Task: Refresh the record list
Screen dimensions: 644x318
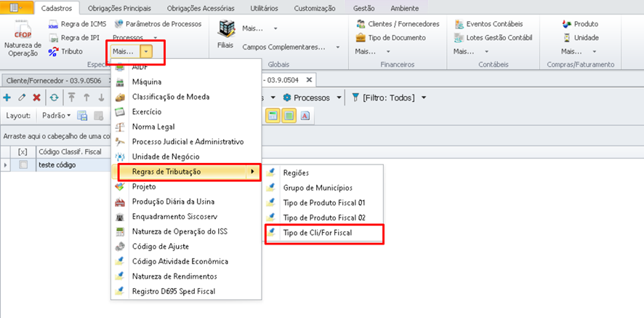Action: click(x=55, y=98)
